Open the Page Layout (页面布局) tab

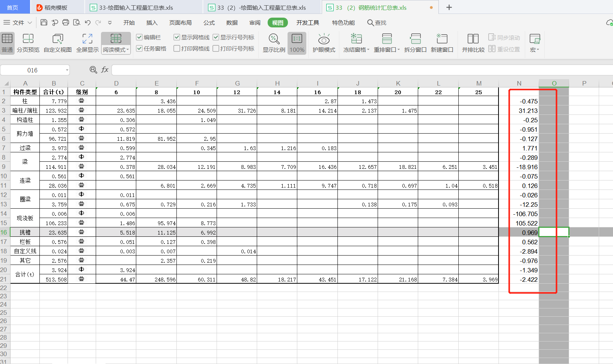coord(180,23)
